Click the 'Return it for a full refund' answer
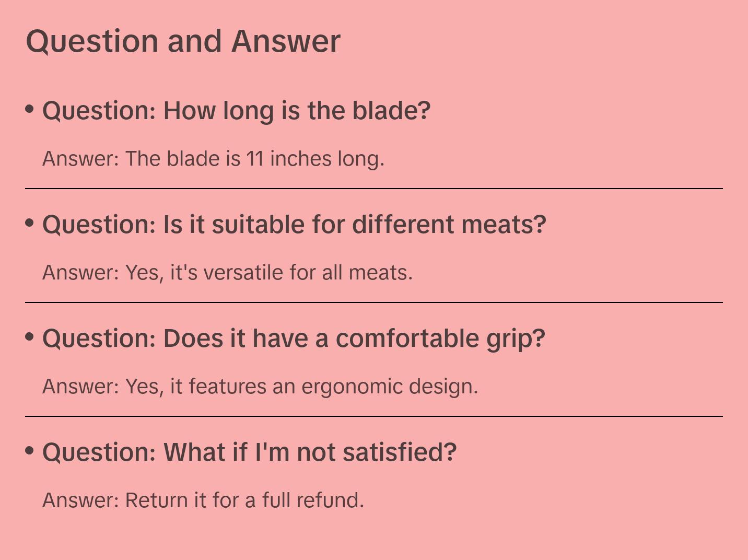 coord(203,500)
